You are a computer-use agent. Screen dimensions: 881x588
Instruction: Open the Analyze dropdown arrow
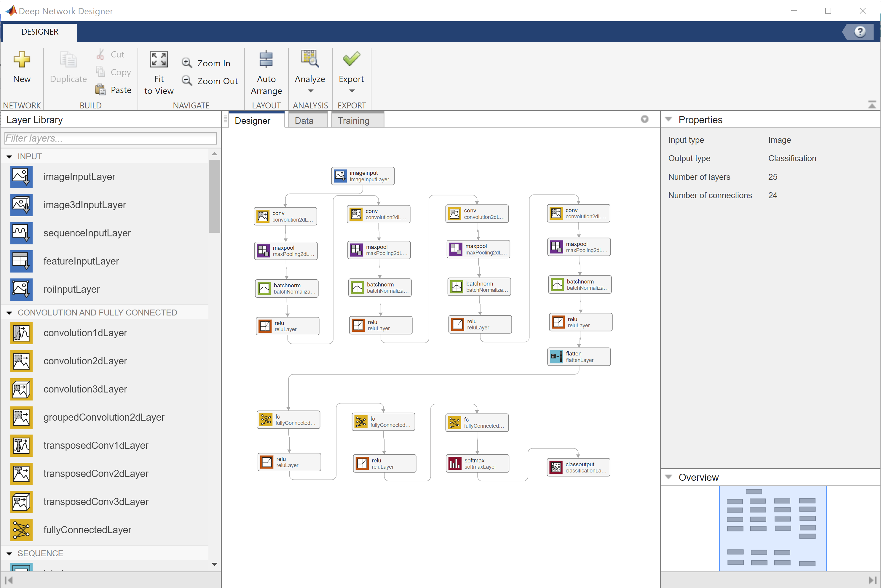[310, 91]
